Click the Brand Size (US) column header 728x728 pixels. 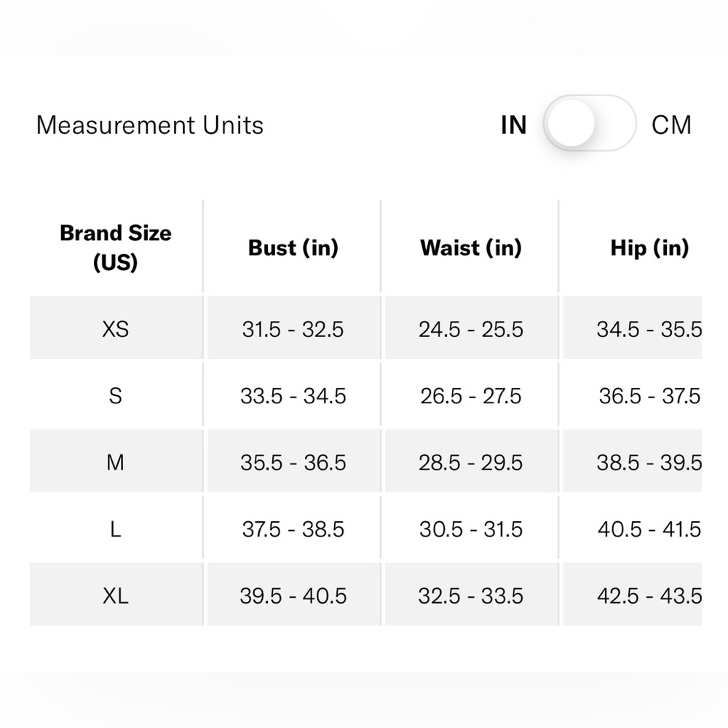pos(116,248)
